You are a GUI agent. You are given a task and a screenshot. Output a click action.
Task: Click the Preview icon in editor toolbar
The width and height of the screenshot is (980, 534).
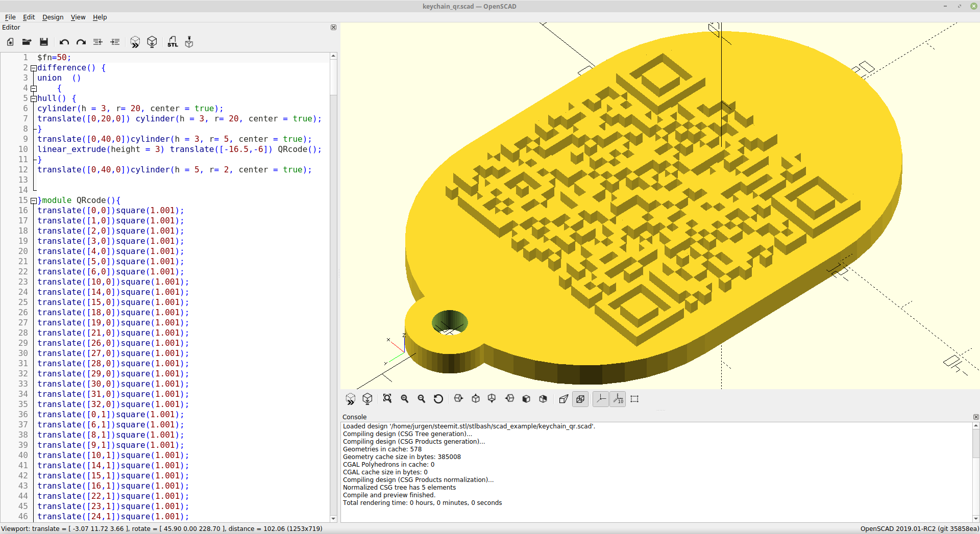[135, 42]
